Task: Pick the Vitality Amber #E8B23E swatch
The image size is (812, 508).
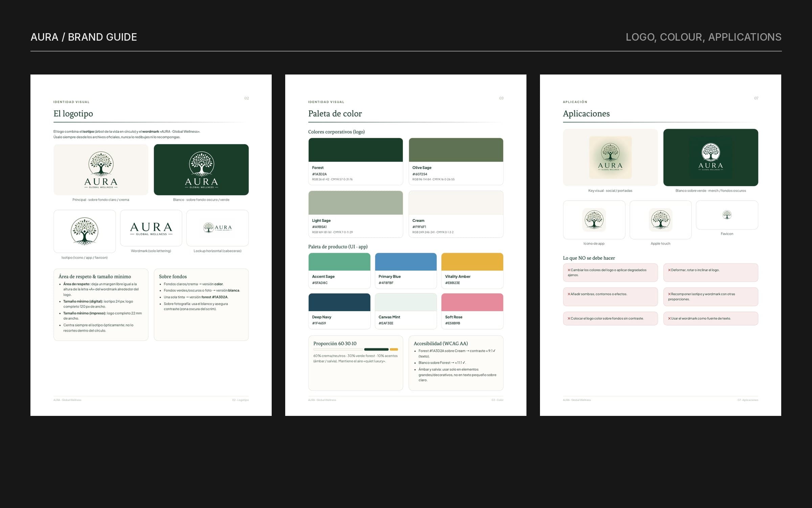Action: coord(472,262)
